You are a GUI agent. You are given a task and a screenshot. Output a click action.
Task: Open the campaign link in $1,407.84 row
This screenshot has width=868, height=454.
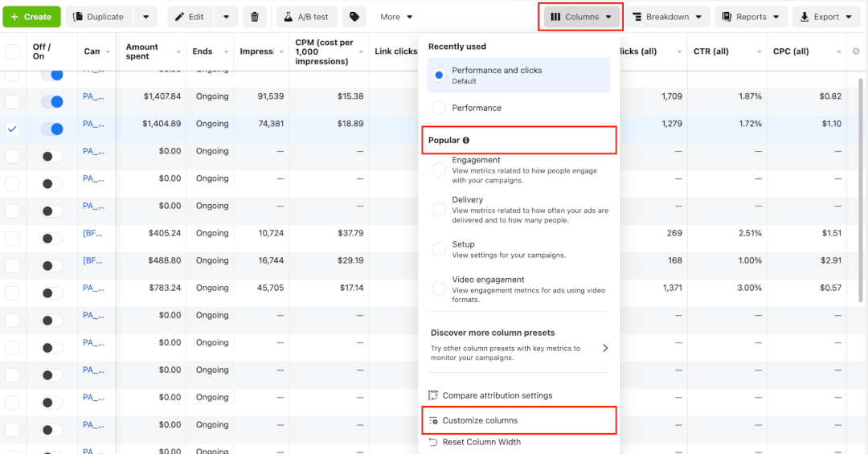point(93,96)
